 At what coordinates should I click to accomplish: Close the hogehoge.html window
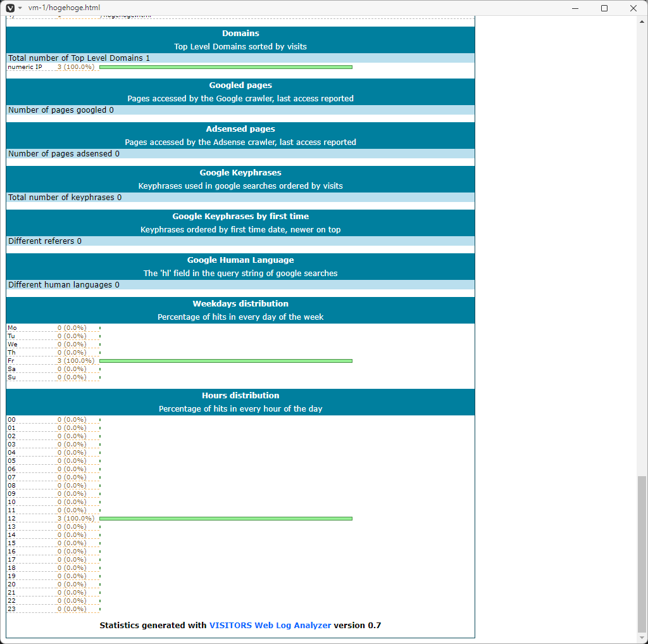(633, 8)
